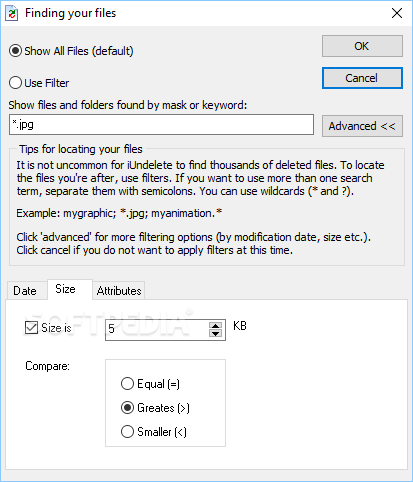Click the Cancel button
The image size is (413, 482).
[x=362, y=78]
